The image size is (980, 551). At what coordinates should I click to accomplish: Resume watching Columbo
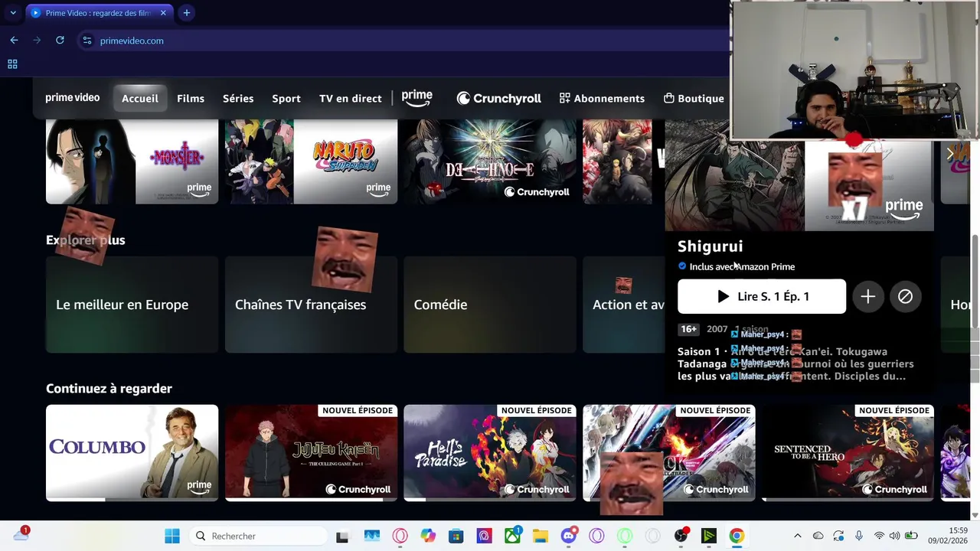pyautogui.click(x=132, y=453)
